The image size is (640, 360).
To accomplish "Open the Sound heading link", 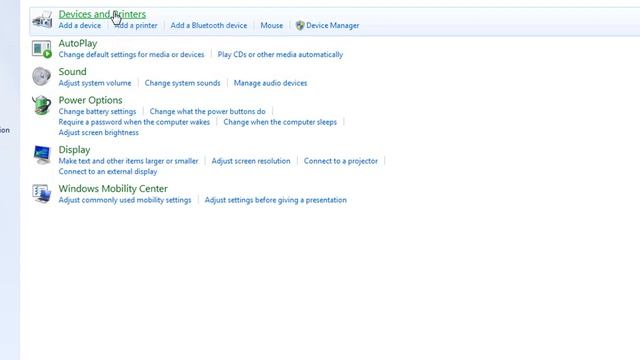I will click(73, 72).
